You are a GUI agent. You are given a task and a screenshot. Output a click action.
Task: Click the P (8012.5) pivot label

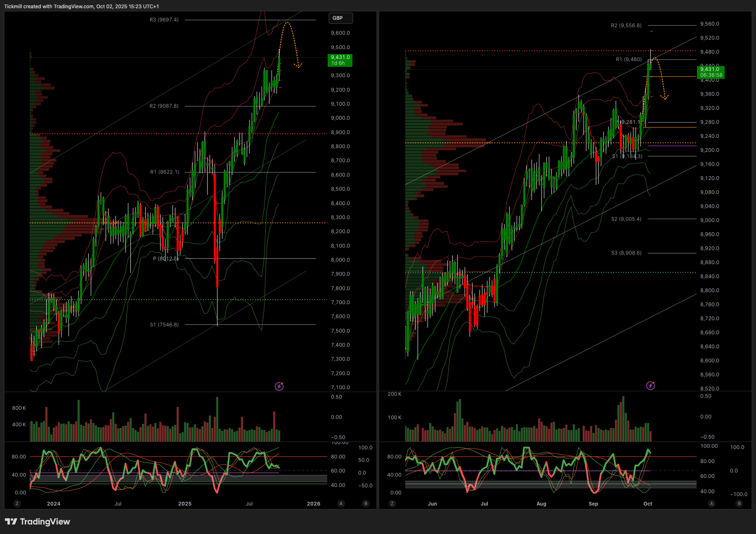click(165, 259)
